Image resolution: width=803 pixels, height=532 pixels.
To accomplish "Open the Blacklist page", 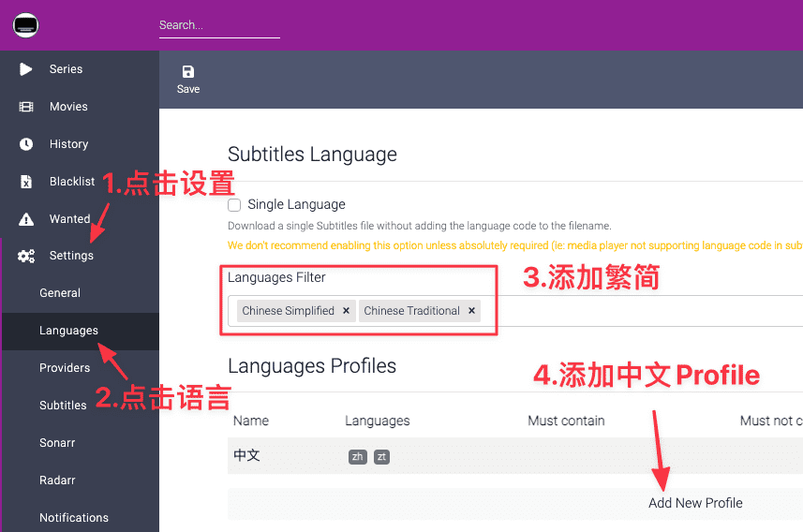I will [72, 182].
